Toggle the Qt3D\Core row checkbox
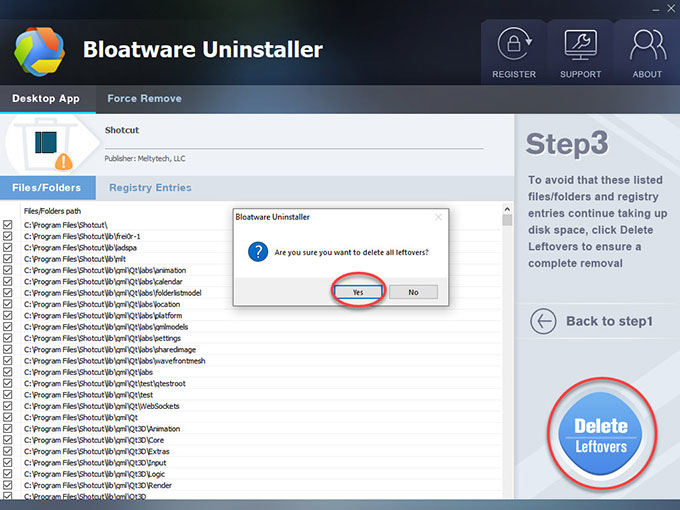The height and width of the screenshot is (510, 680). click(x=7, y=440)
